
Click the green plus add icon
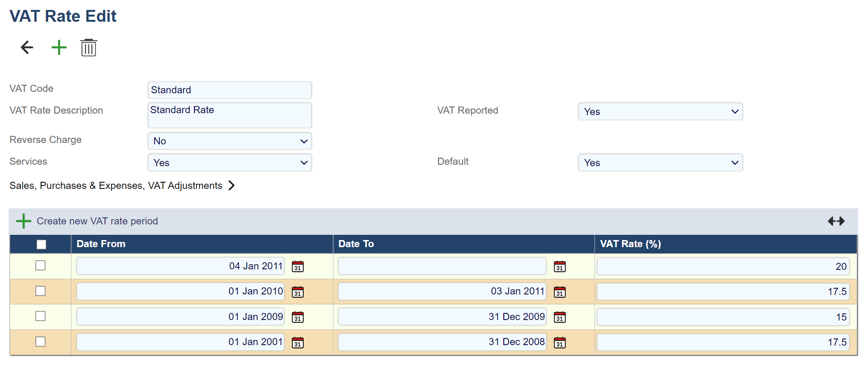point(59,47)
